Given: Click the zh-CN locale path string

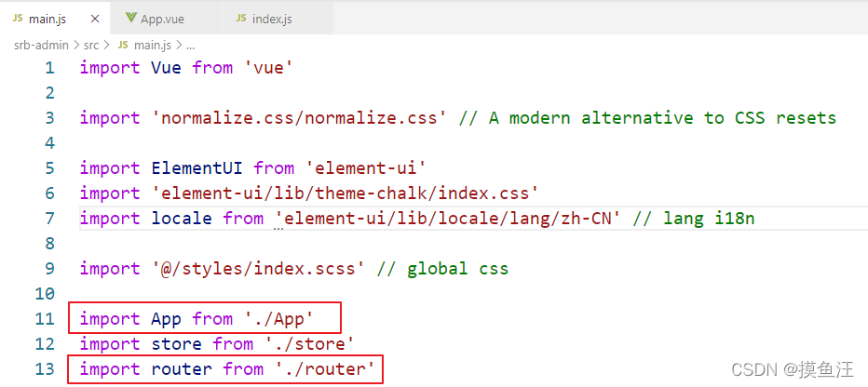Looking at the screenshot, I should tap(447, 219).
